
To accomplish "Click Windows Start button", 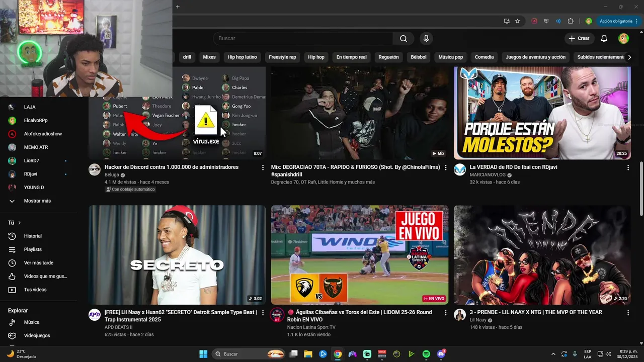I will coord(203,354).
